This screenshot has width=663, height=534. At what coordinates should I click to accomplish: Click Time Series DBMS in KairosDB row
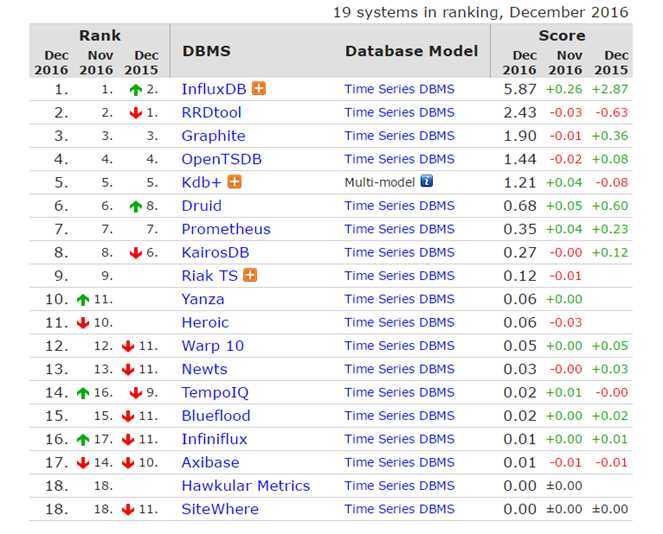click(400, 252)
